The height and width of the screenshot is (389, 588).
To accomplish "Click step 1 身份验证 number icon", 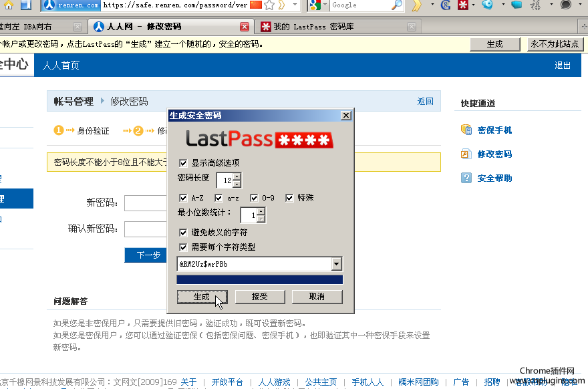I will click(59, 130).
